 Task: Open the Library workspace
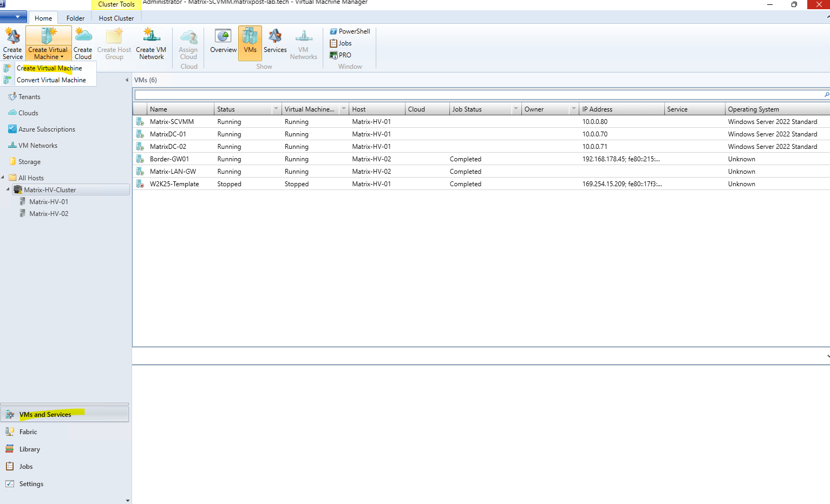(65, 449)
